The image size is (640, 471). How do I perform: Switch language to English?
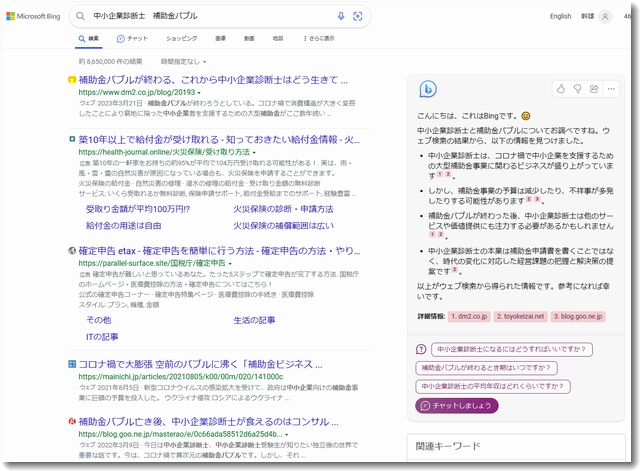coord(560,16)
